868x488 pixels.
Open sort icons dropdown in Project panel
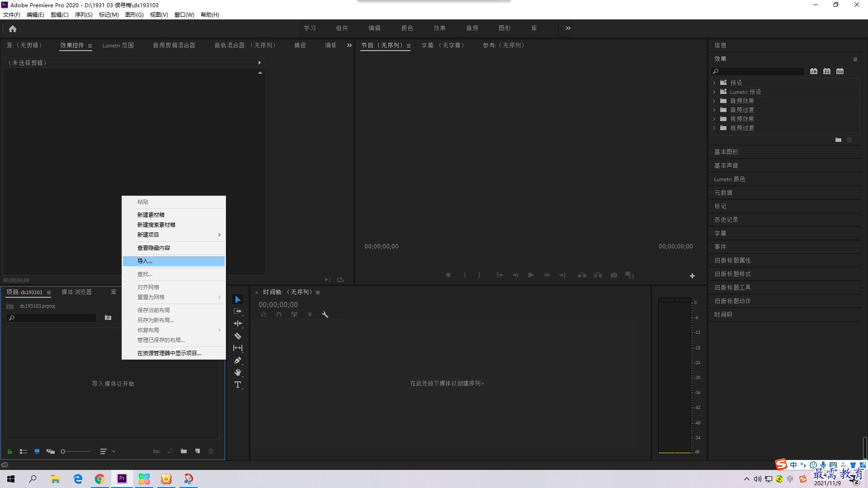click(107, 451)
